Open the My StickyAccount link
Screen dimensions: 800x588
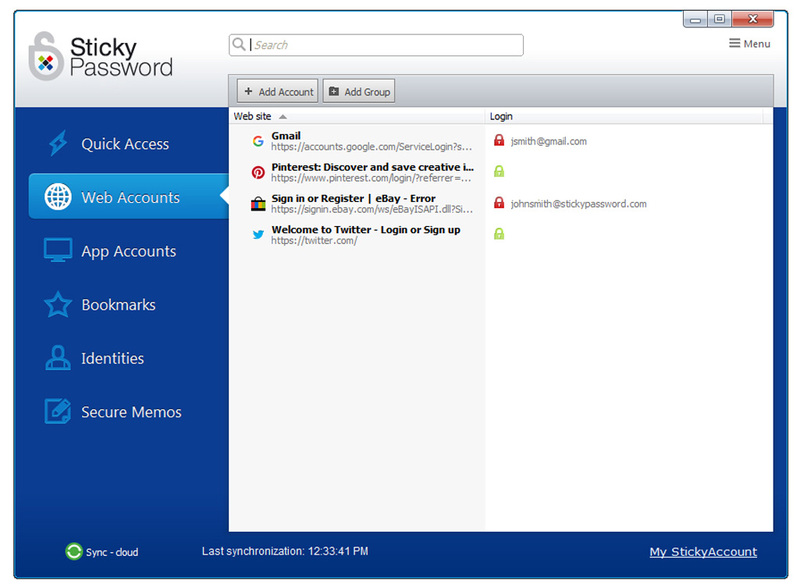click(x=703, y=552)
